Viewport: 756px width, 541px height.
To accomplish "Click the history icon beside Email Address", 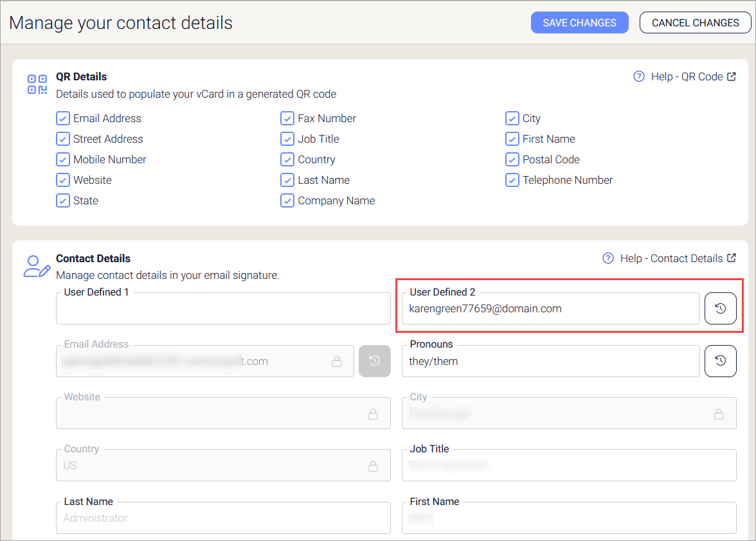I will 375,361.
